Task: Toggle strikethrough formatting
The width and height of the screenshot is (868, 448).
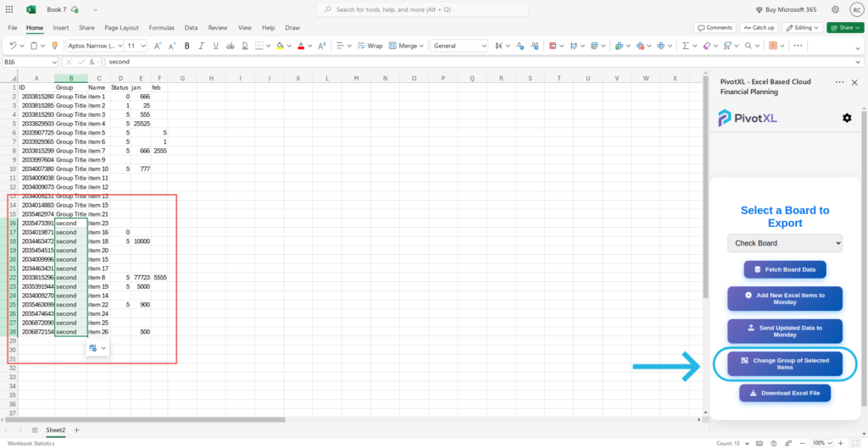Action: click(231, 46)
